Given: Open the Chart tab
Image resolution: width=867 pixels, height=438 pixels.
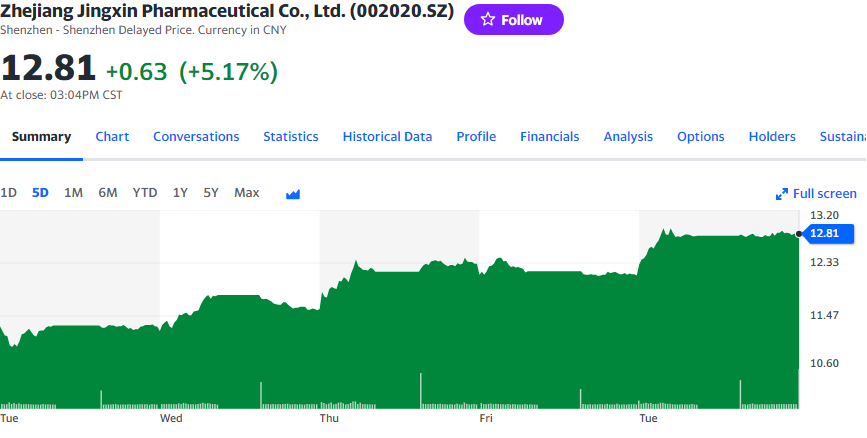Looking at the screenshot, I should [x=112, y=137].
